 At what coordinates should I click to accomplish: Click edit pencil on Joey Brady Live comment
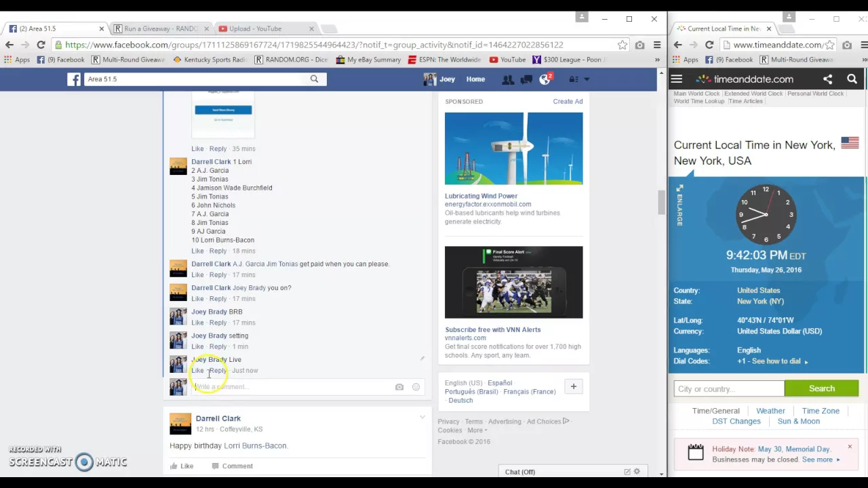pyautogui.click(x=422, y=359)
